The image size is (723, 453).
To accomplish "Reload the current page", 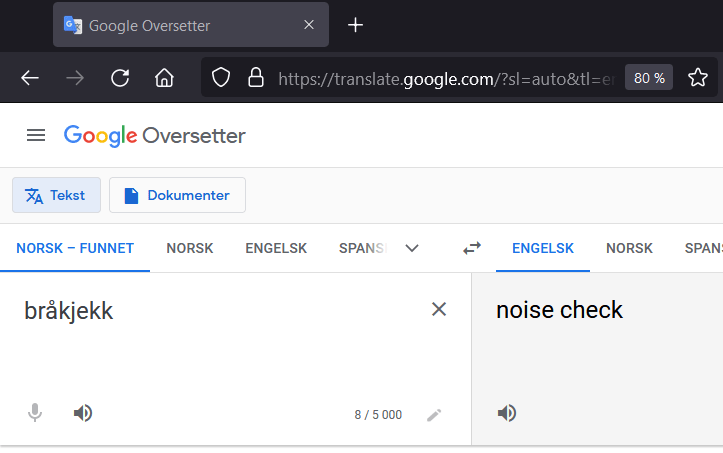I will (120, 78).
